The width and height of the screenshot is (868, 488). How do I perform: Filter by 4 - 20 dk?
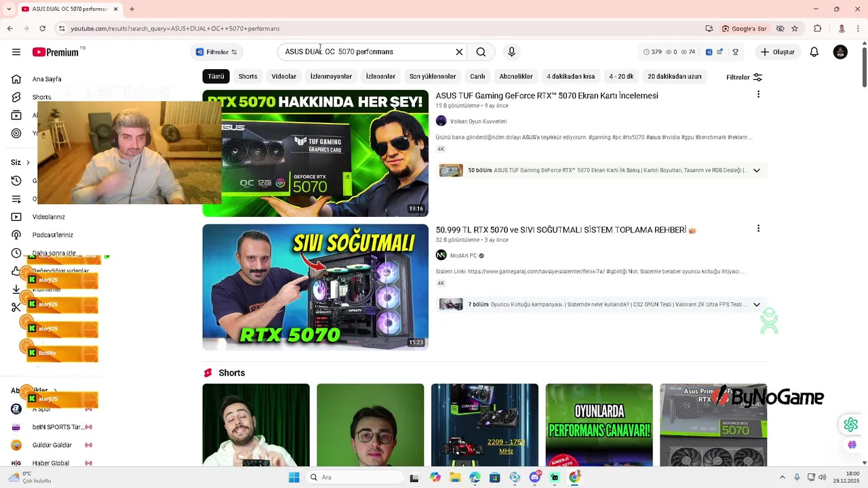click(621, 77)
